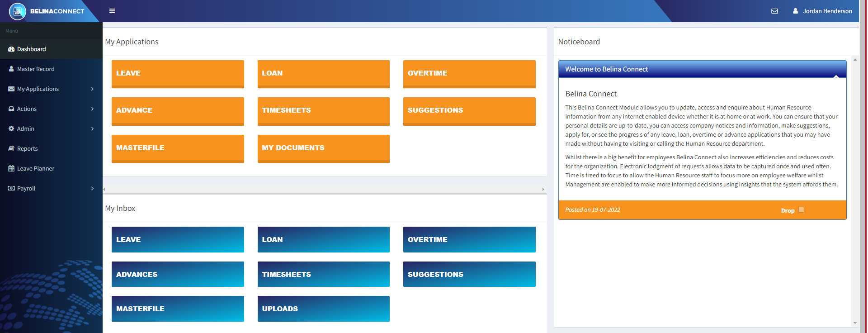Click the Noticeboard scrollbar up arrow
The image size is (868, 333).
tap(855, 60)
